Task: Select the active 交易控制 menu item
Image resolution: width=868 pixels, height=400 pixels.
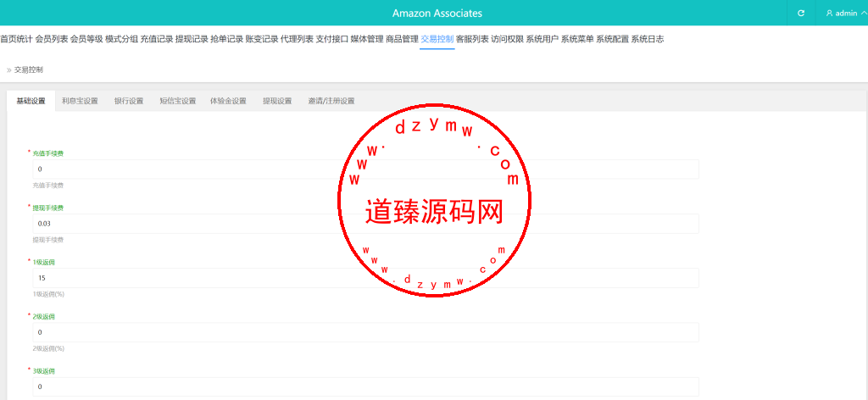Action: (437, 39)
